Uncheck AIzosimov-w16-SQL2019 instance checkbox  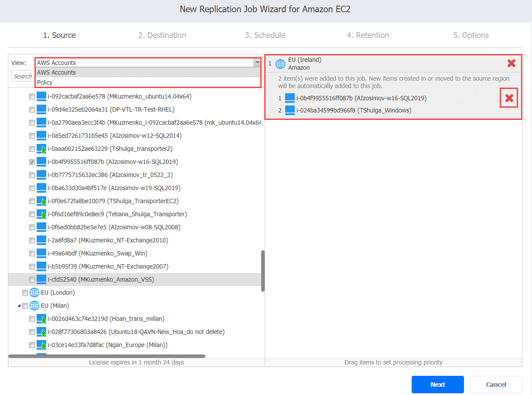pyautogui.click(x=32, y=162)
